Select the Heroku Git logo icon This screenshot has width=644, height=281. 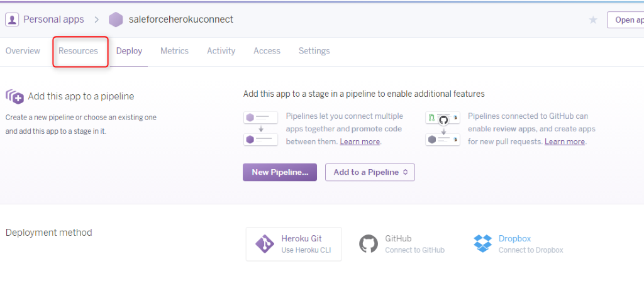tap(265, 244)
